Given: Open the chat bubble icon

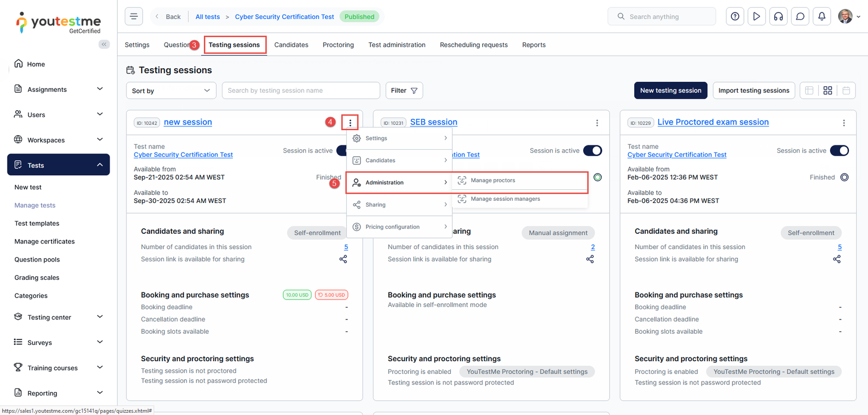Looking at the screenshot, I should pos(800,17).
